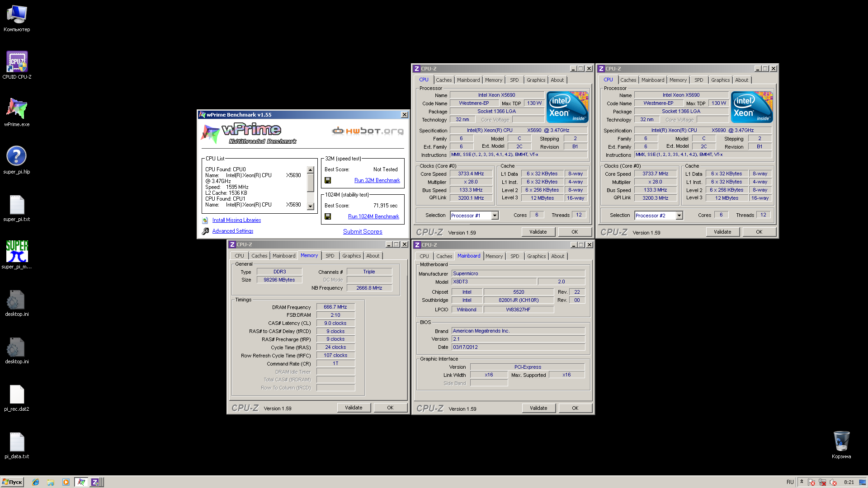Open Caches tab in Processor #1 CPU-Z window
This screenshot has width=868, height=488.
[x=443, y=80]
